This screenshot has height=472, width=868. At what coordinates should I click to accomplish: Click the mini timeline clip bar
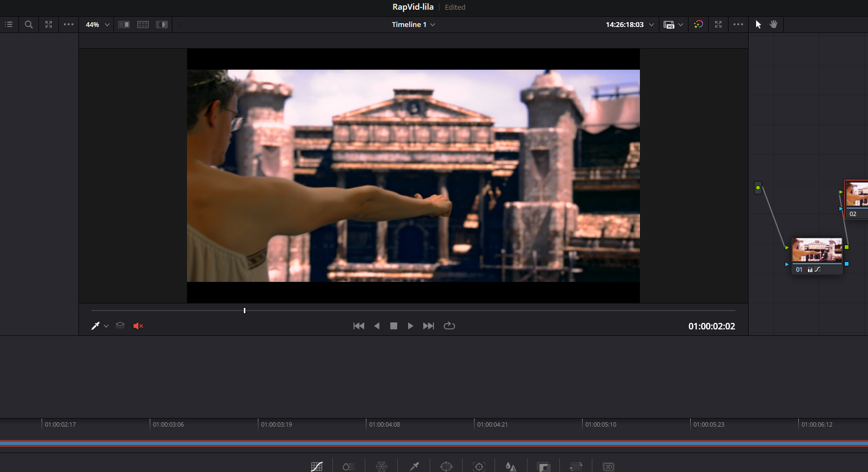tap(434, 444)
